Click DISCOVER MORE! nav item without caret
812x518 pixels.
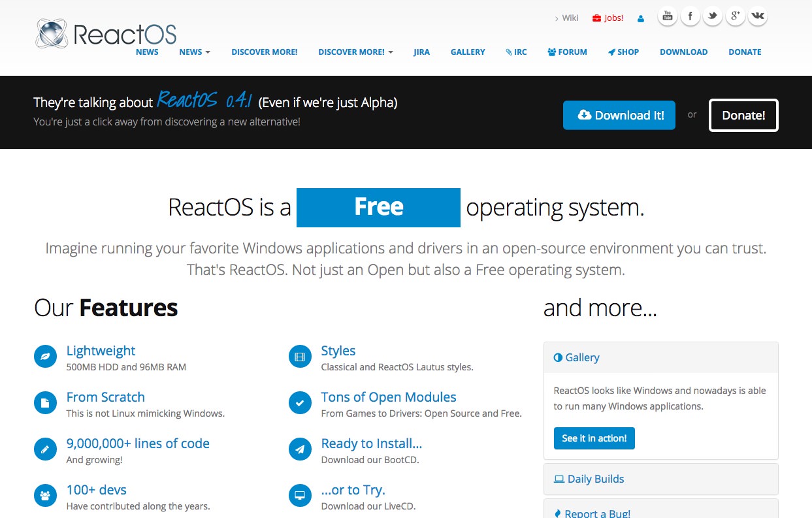tap(265, 52)
